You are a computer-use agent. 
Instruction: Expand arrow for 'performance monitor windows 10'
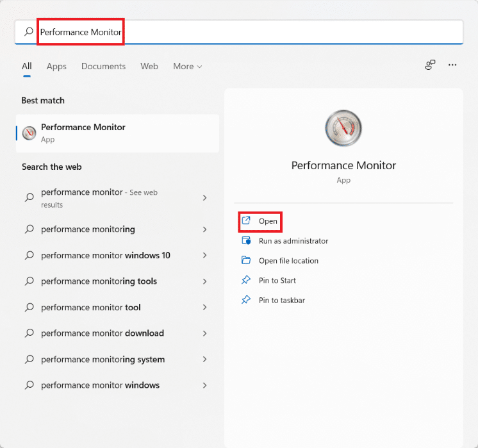(204, 255)
